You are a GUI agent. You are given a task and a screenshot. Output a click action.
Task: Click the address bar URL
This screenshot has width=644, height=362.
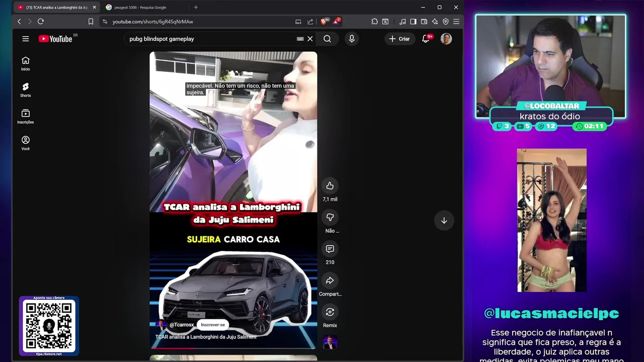[152, 22]
